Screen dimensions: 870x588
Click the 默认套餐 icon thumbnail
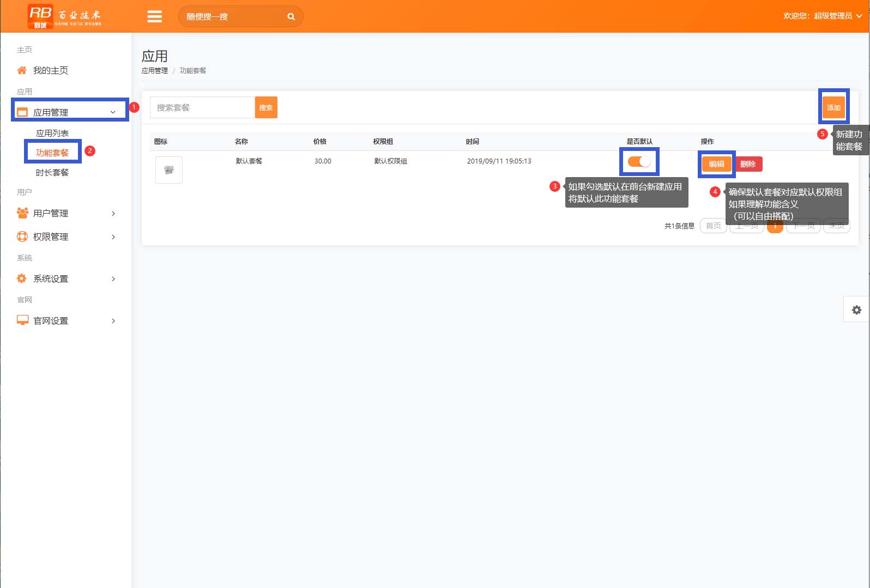coord(169,170)
